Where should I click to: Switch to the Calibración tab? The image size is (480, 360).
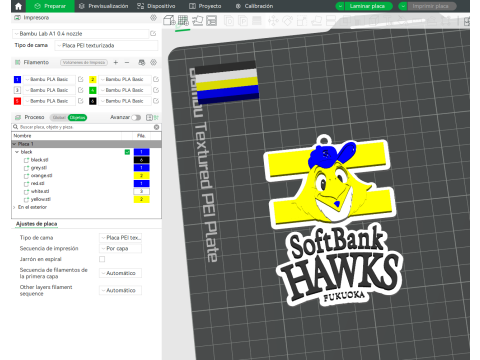coord(254,6)
